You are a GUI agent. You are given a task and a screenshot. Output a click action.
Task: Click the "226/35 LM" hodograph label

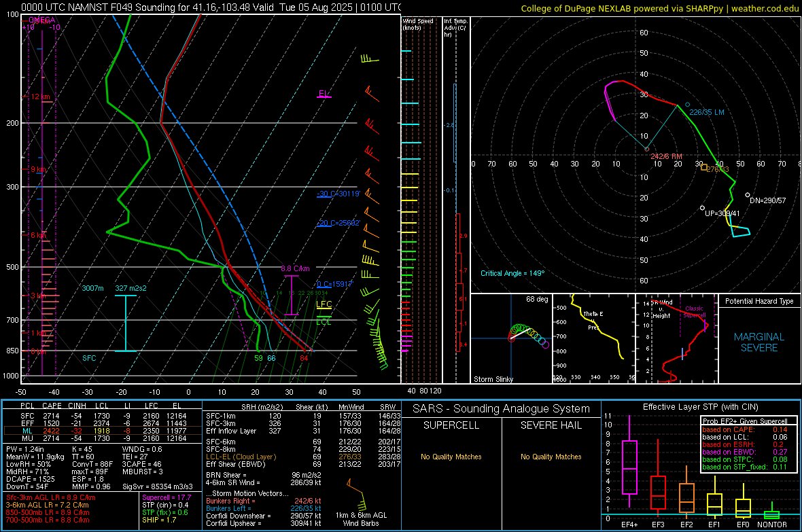pos(706,112)
